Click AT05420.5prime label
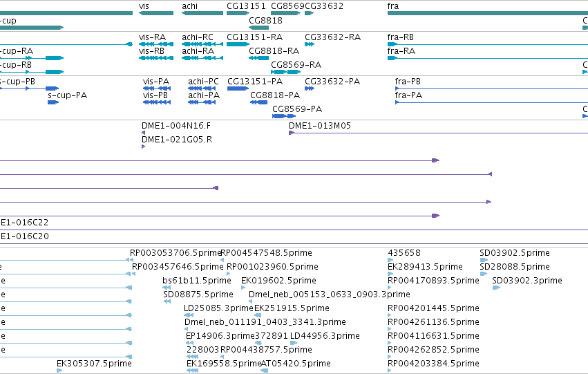 [x=296, y=364]
